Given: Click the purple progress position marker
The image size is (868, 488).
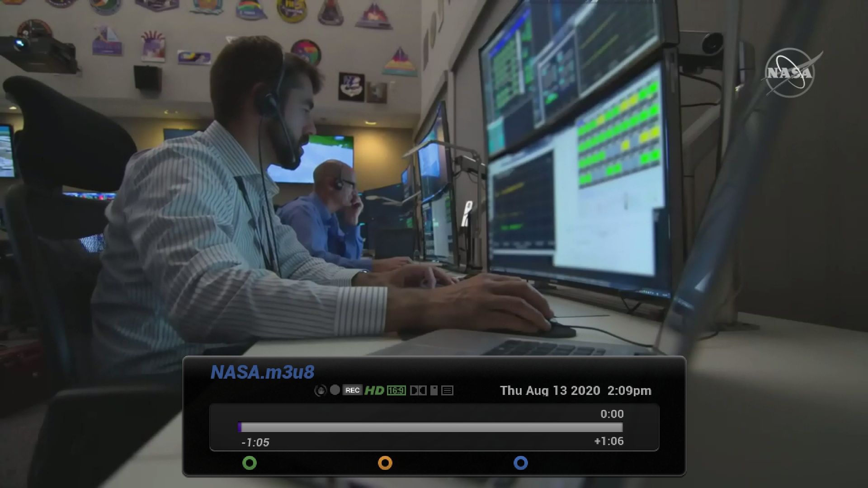Looking at the screenshot, I should [x=240, y=427].
